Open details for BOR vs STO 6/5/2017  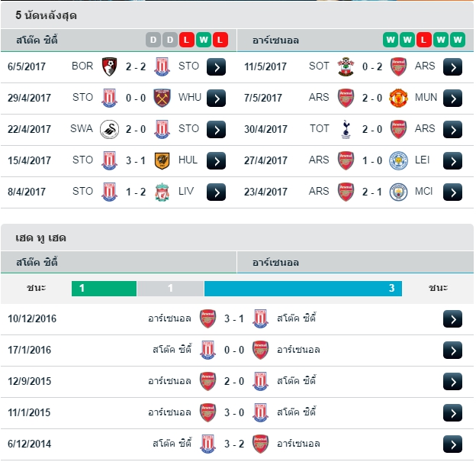[x=217, y=66]
